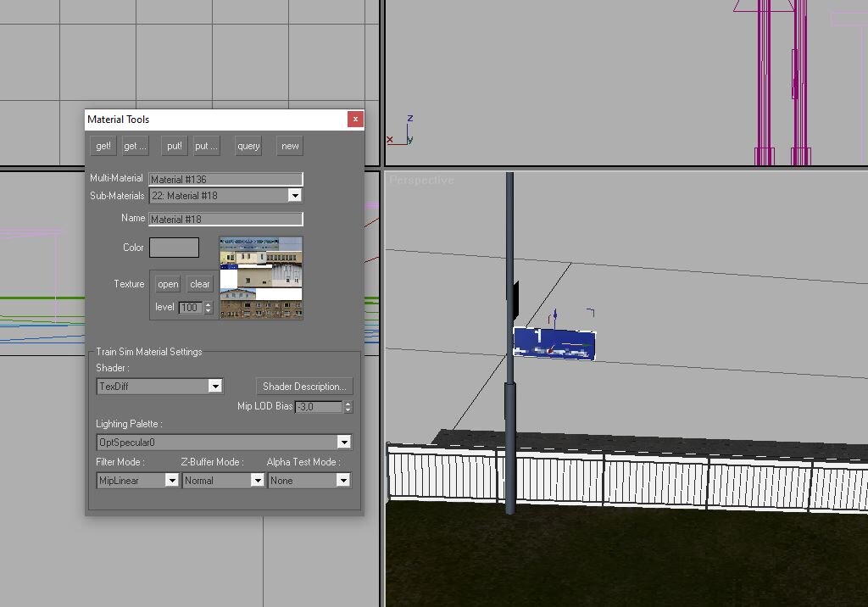The image size is (868, 607).
Task: Click the 'get ...' button
Action: 135,146
